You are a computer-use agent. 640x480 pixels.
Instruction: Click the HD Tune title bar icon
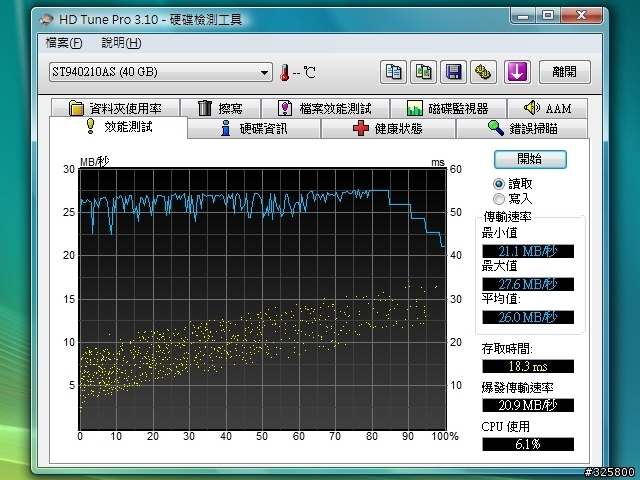click(x=47, y=19)
